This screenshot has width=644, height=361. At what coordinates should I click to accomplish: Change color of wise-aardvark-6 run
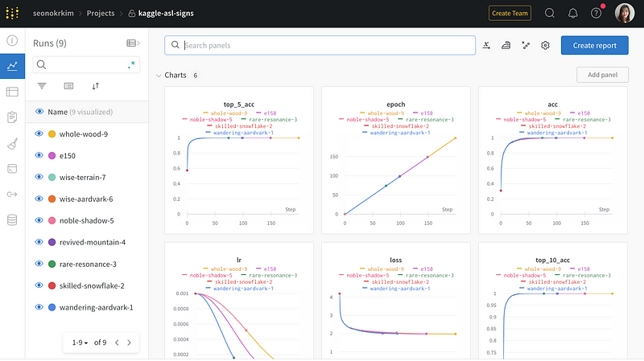[x=52, y=199]
